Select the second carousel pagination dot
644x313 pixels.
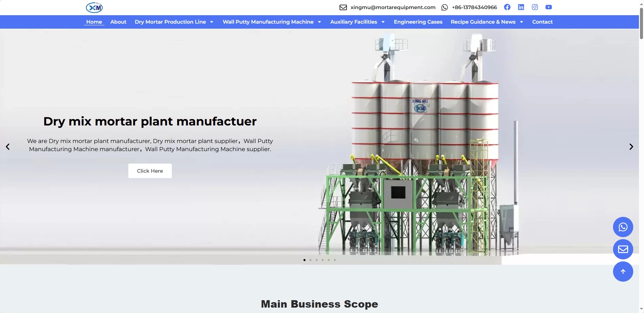(311, 260)
